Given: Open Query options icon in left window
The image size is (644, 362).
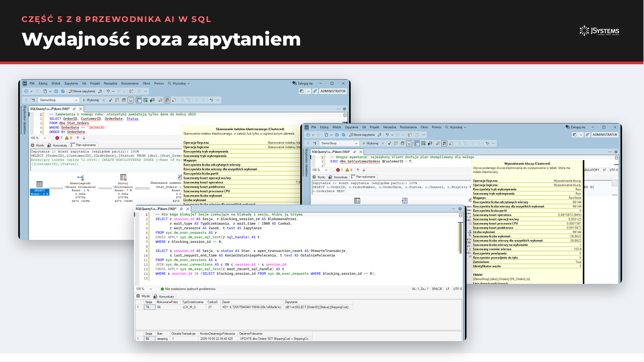Looking at the screenshot, I should click(x=124, y=100).
